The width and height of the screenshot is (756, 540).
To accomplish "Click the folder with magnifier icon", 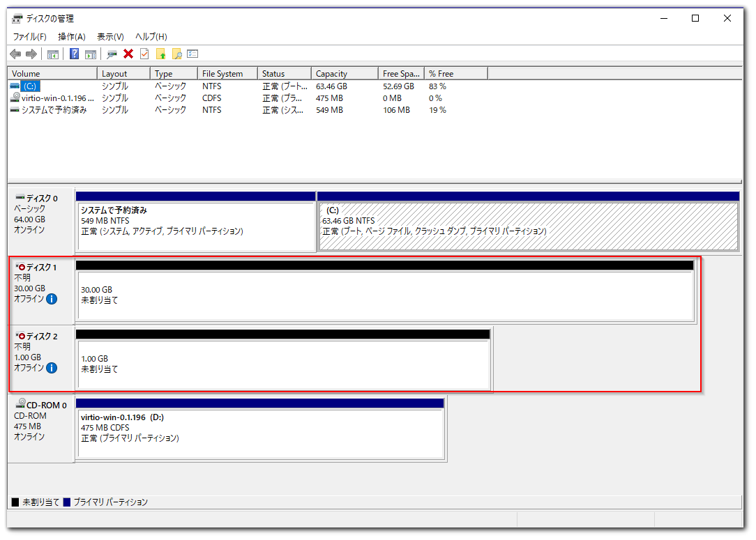I will 177,54.
